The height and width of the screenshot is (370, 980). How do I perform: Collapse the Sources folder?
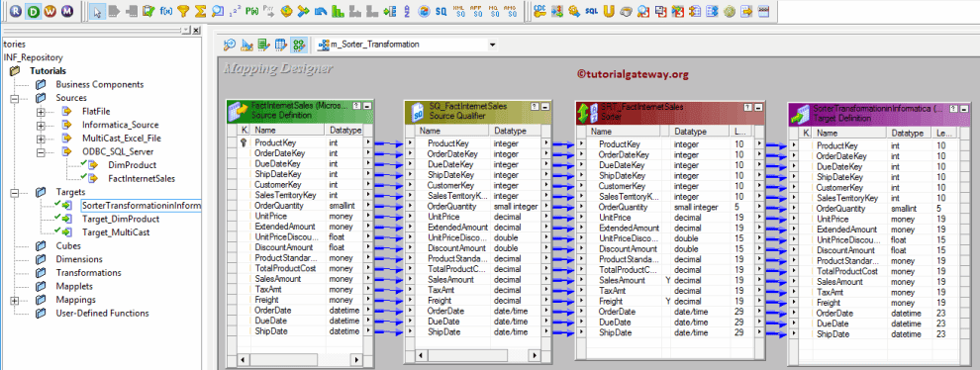[x=15, y=98]
